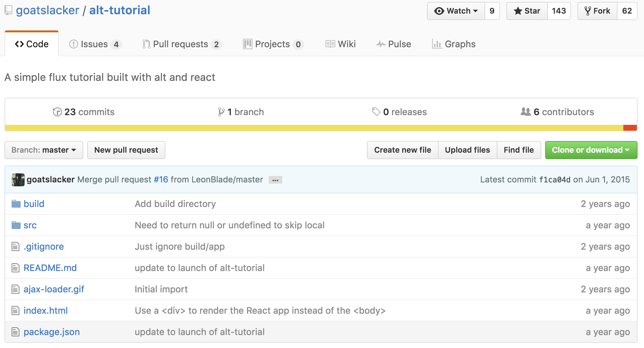Click the branch icon next to 1 branch
Screen dimensions: 644x348
(221, 112)
